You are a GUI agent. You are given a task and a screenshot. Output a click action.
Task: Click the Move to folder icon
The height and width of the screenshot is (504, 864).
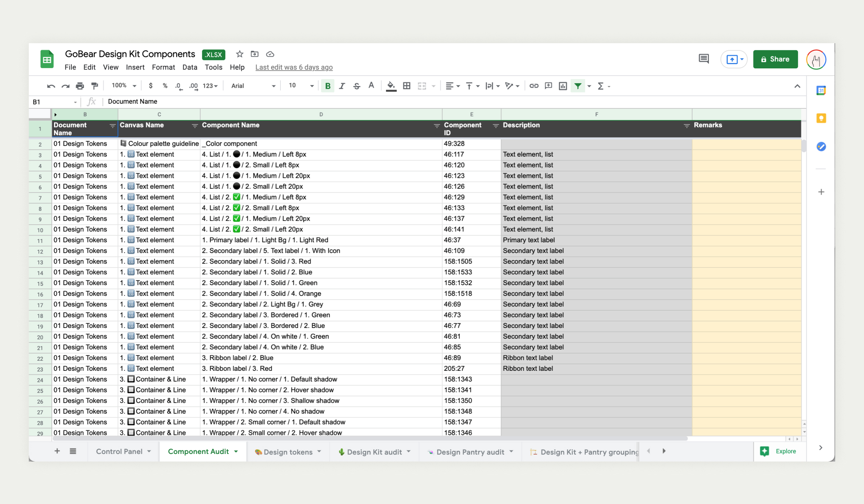[x=255, y=54]
